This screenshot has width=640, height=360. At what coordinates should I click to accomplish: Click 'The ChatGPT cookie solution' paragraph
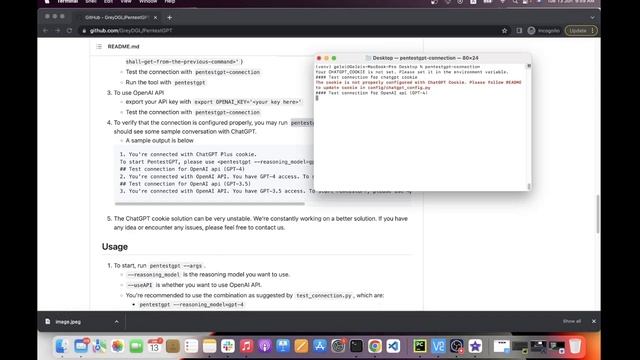click(260, 223)
